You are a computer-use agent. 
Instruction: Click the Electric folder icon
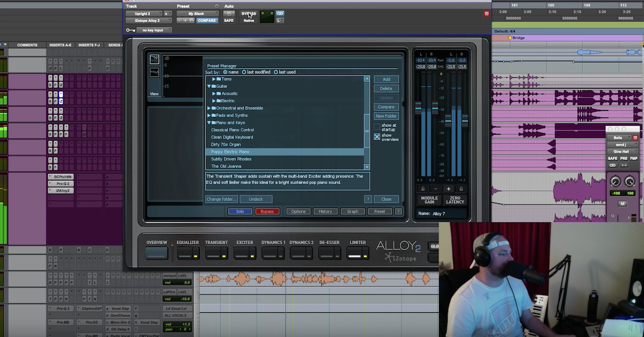pos(219,101)
